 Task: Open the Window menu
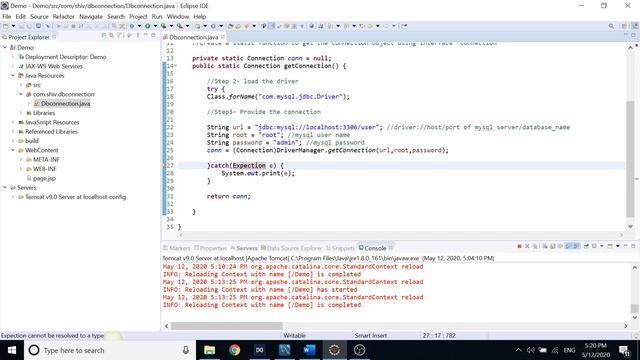[x=178, y=16]
